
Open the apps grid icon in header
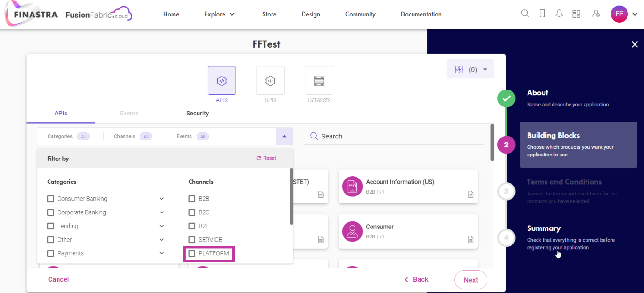pyautogui.click(x=576, y=14)
